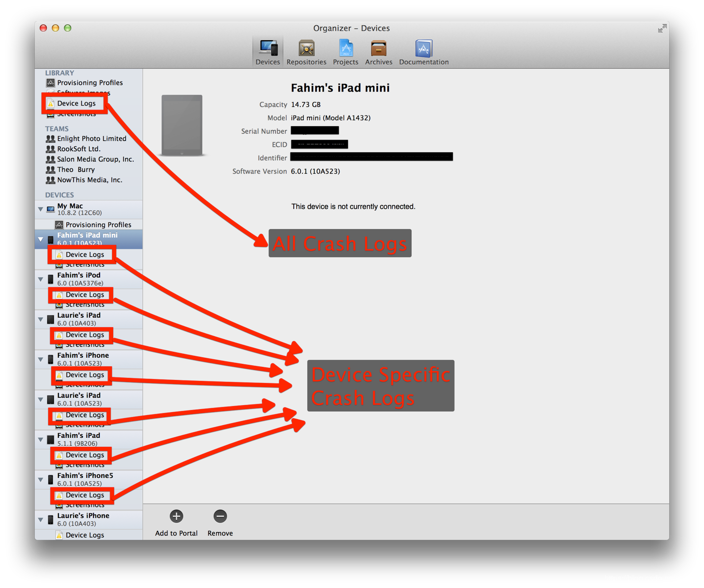This screenshot has width=704, height=588.
Task: Toggle fullscreen with the window arrows icon
Action: coord(662,29)
